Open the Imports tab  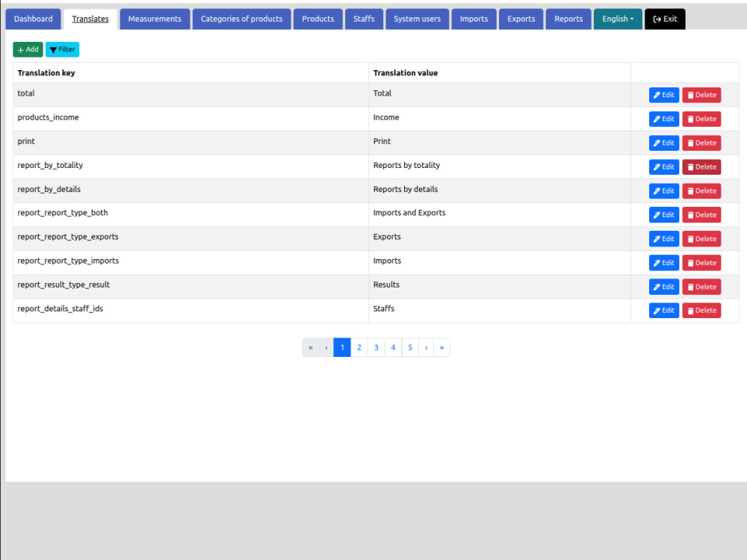point(474,19)
